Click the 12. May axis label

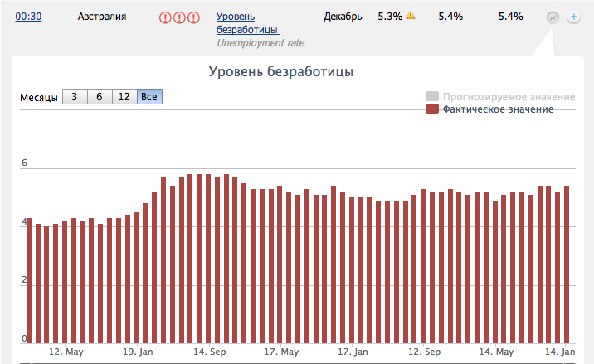[x=66, y=352]
